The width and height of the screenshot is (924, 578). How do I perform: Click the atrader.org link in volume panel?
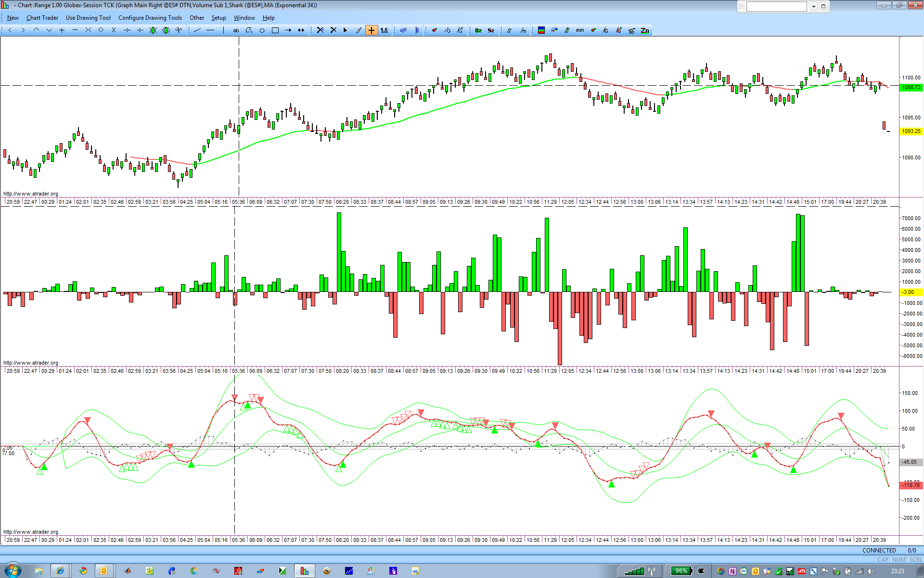31,363
